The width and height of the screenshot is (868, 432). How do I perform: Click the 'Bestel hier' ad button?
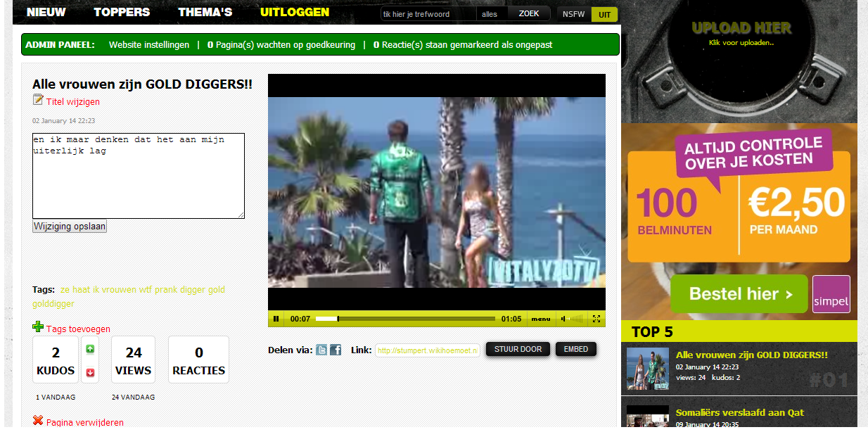[739, 293]
